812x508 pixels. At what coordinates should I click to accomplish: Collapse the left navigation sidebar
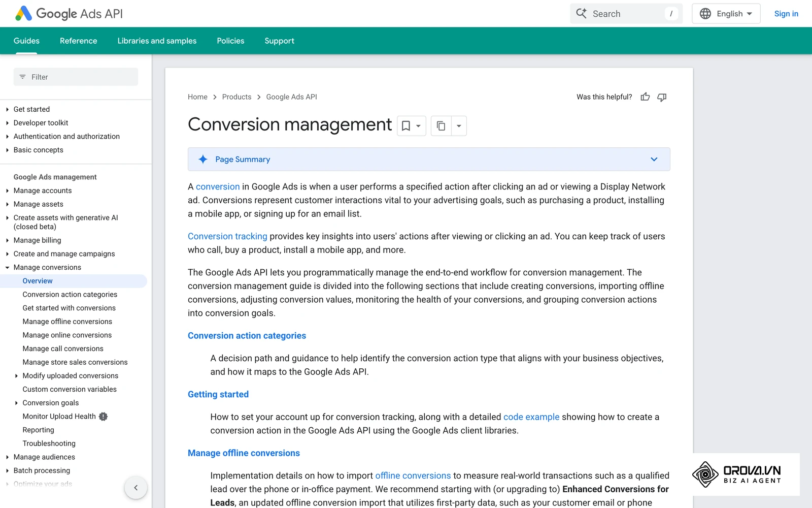coord(136,488)
